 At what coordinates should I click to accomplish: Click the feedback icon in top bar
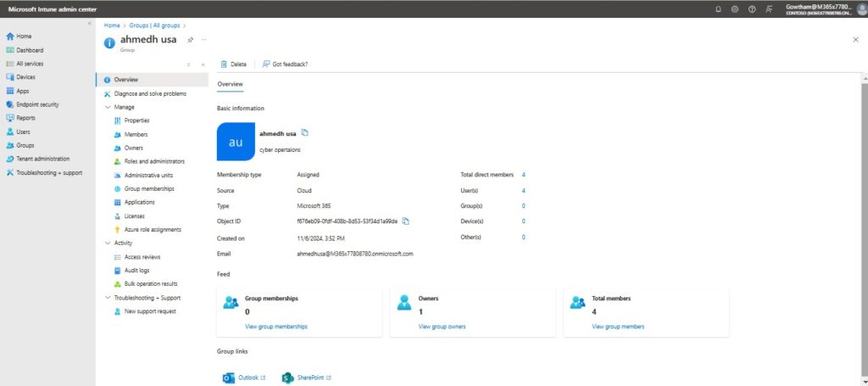(769, 9)
